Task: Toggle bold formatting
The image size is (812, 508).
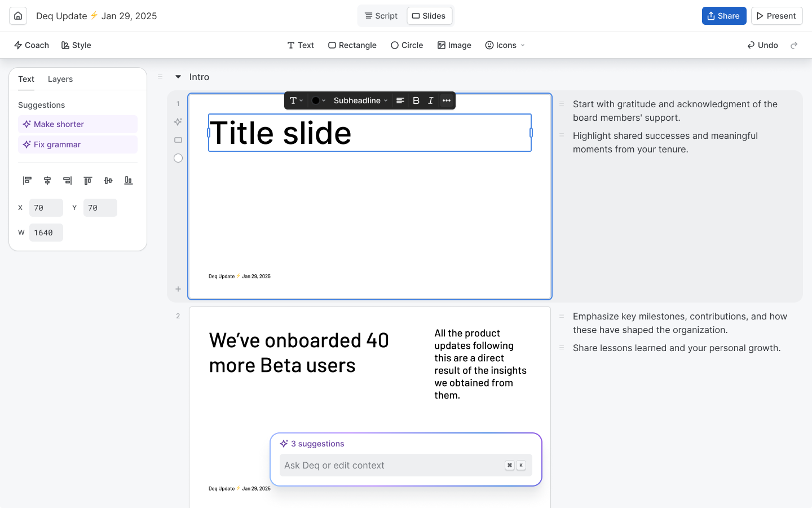Action: click(416, 100)
